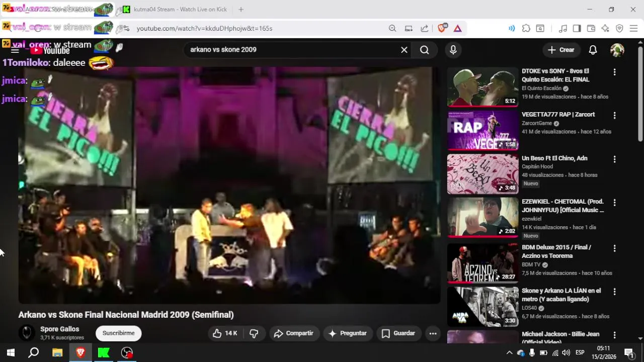644x362 pixels.
Task: Click the Compartir share button
Action: (x=294, y=333)
